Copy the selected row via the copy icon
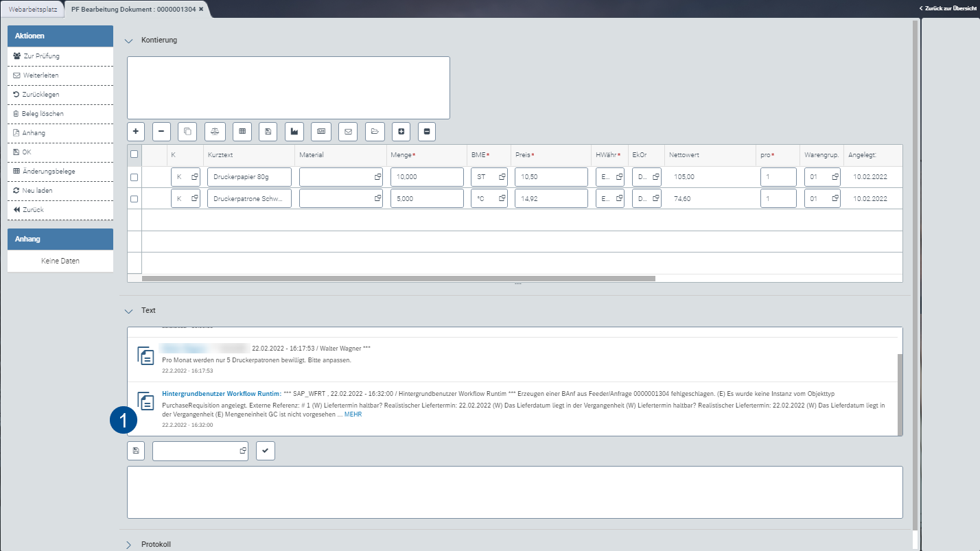Image resolution: width=980 pixels, height=551 pixels. (187, 131)
